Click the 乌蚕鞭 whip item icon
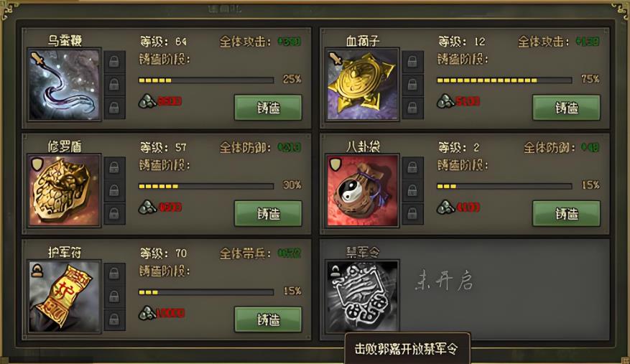This screenshot has height=364, width=630. click(64, 85)
